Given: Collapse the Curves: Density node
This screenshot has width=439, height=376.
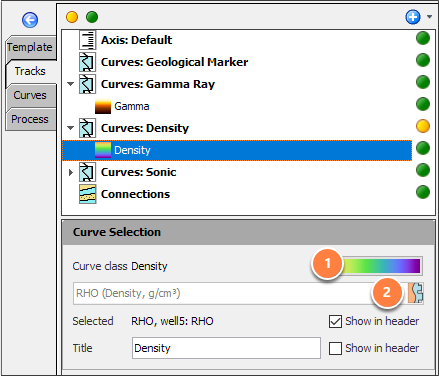Looking at the screenshot, I should click(70, 128).
